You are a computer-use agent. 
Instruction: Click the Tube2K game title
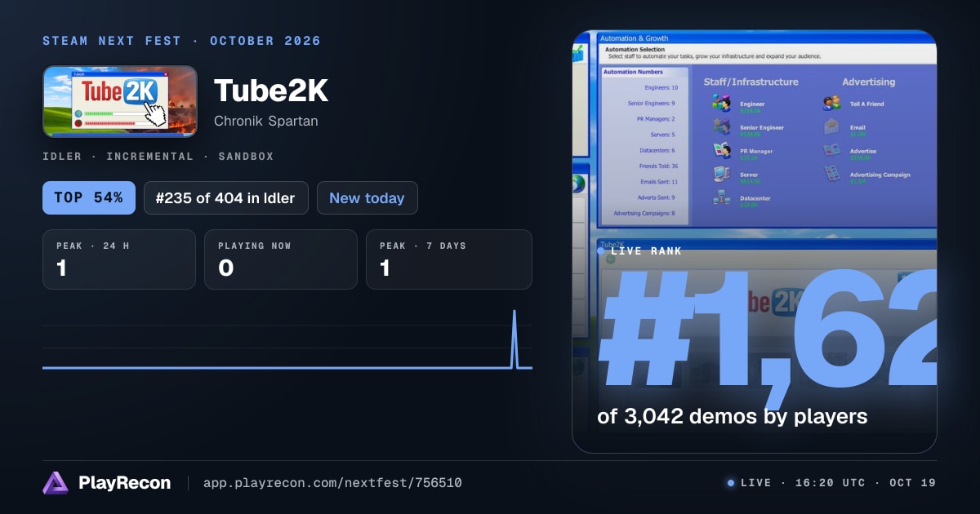point(271,91)
